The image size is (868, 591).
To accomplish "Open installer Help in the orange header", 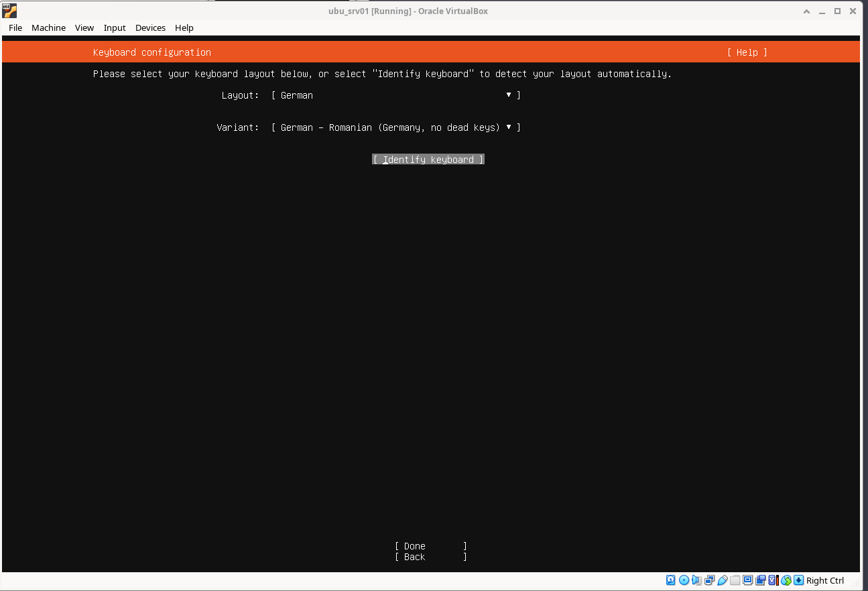I will [x=747, y=52].
